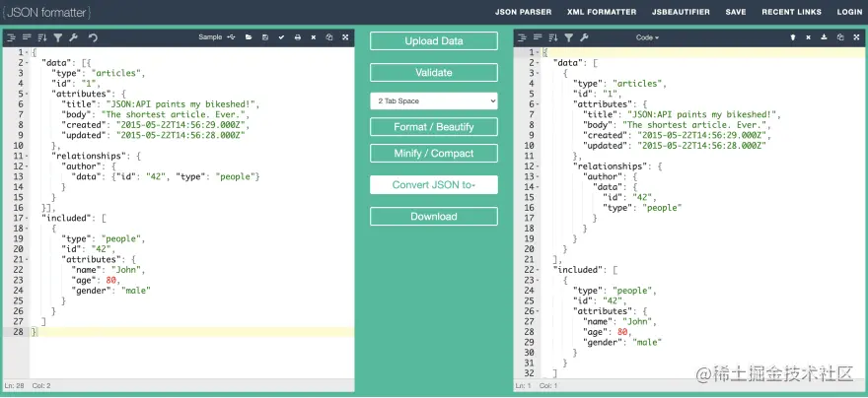Screen dimensions: 868x398
Task: Collapse line 2 "data" in left editor
Action: (27, 62)
